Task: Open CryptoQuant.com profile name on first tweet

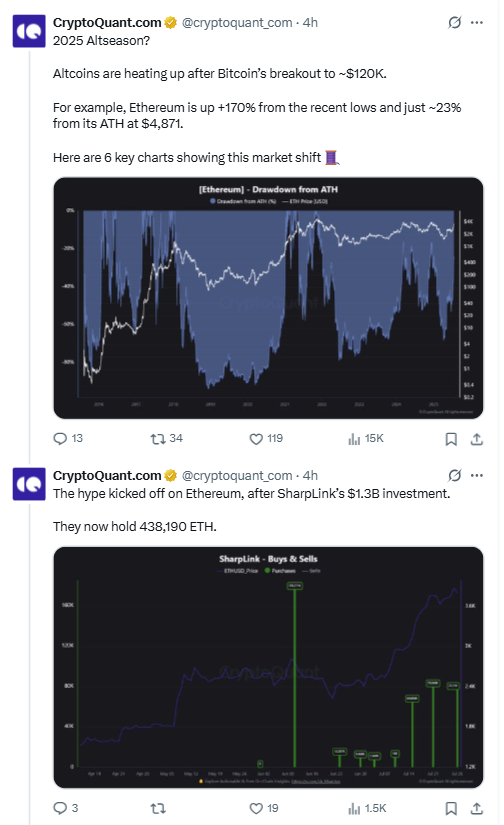Action: point(107,23)
